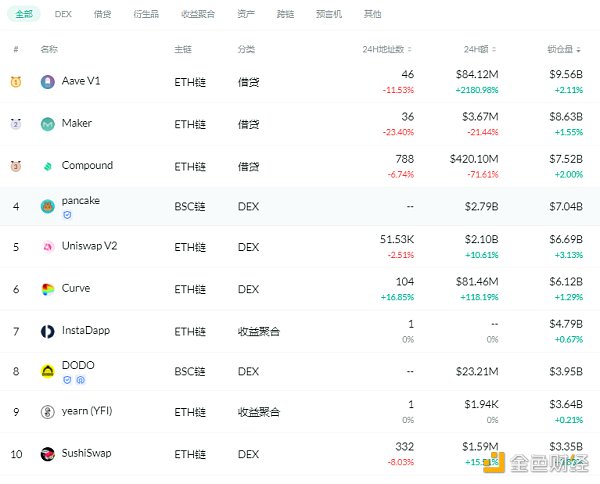
Task: Select the 全部 tab
Action: [x=24, y=14]
